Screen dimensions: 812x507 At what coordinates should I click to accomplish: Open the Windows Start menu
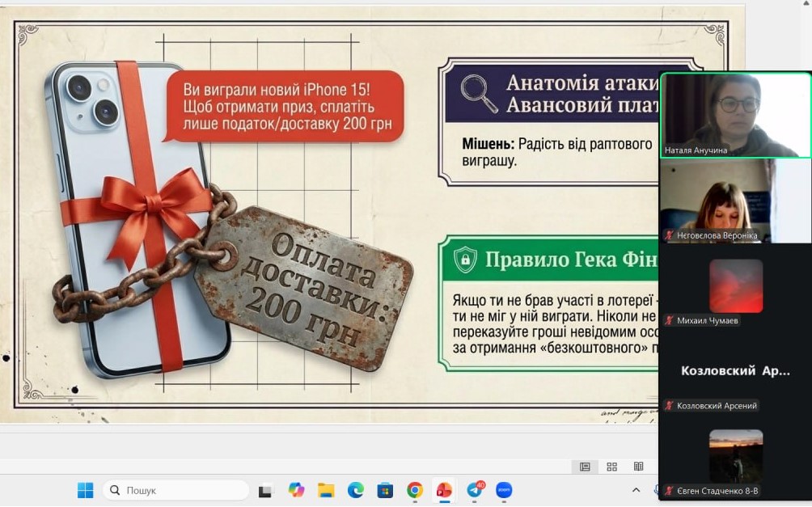click(x=85, y=490)
